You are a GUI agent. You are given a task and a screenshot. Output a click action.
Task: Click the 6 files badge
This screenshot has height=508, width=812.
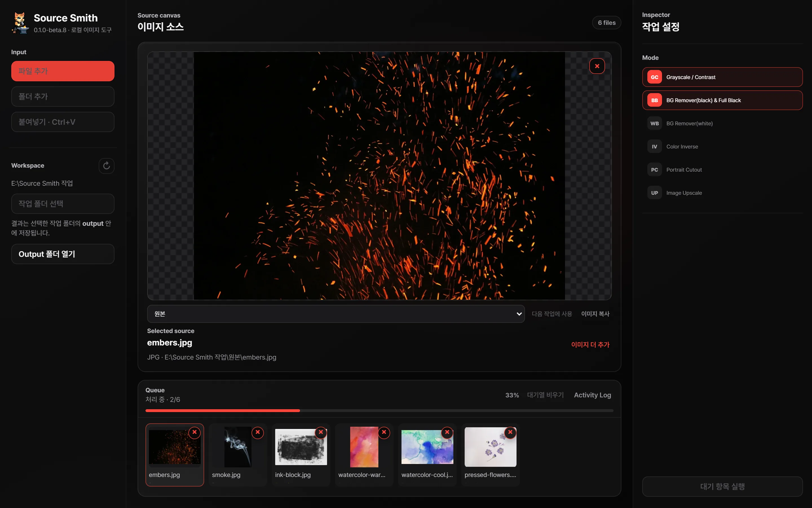click(607, 23)
